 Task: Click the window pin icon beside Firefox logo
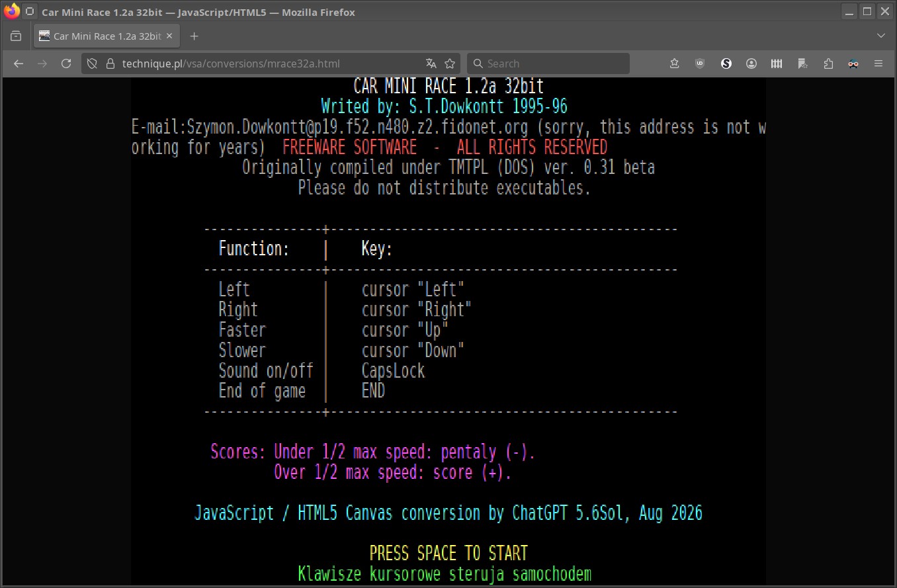coord(30,12)
